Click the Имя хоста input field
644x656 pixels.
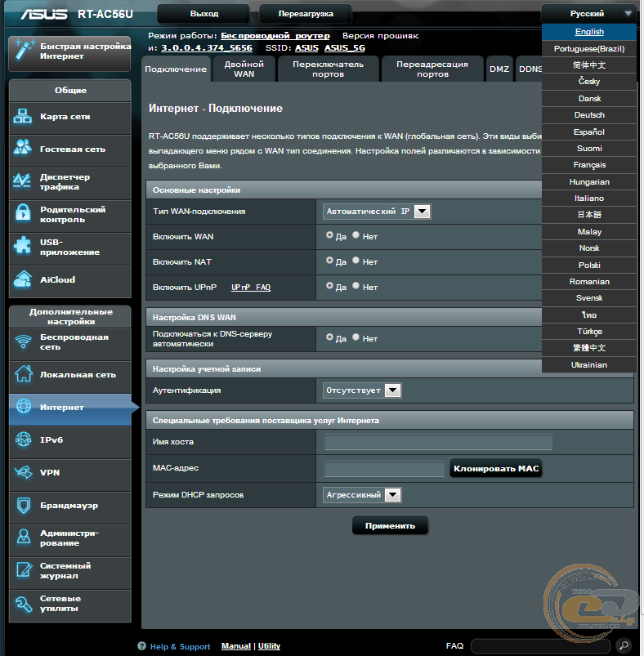[x=438, y=443]
